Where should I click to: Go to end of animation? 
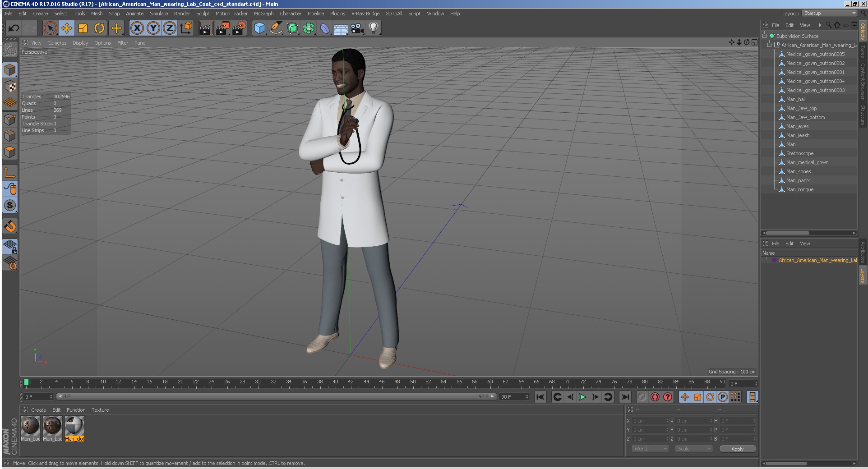(x=625, y=397)
